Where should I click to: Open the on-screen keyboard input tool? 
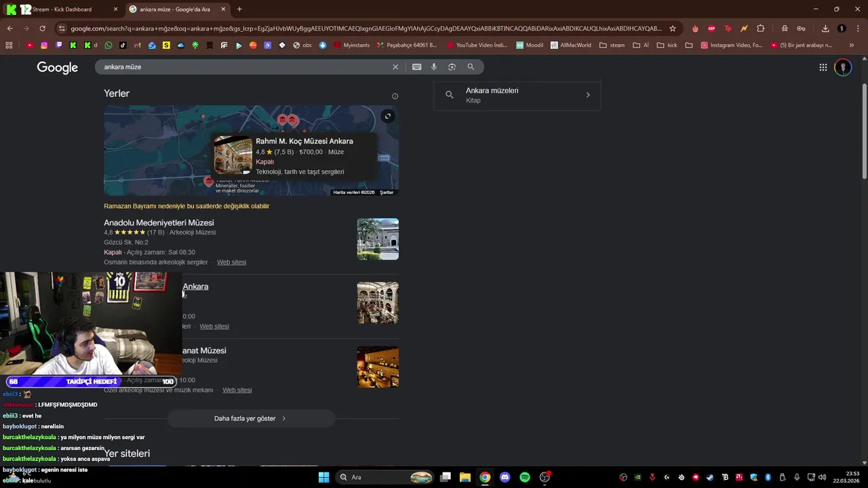pos(416,67)
